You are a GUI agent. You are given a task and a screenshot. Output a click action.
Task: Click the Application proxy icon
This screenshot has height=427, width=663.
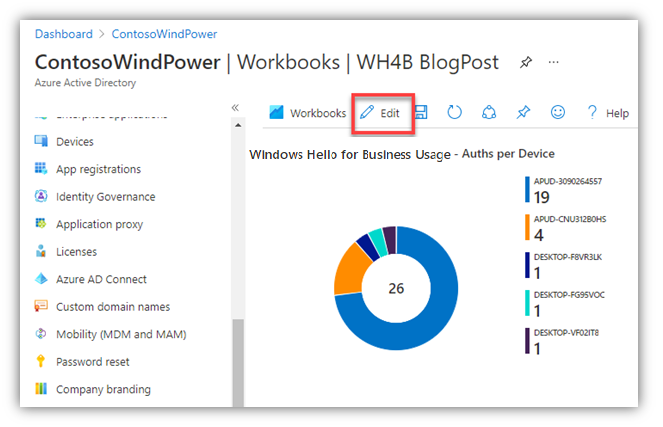(41, 223)
